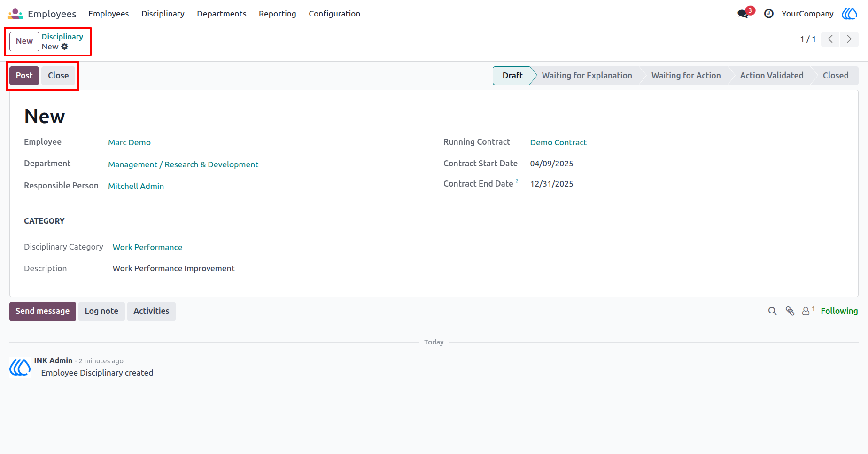Click the New record button

pyautogui.click(x=24, y=41)
